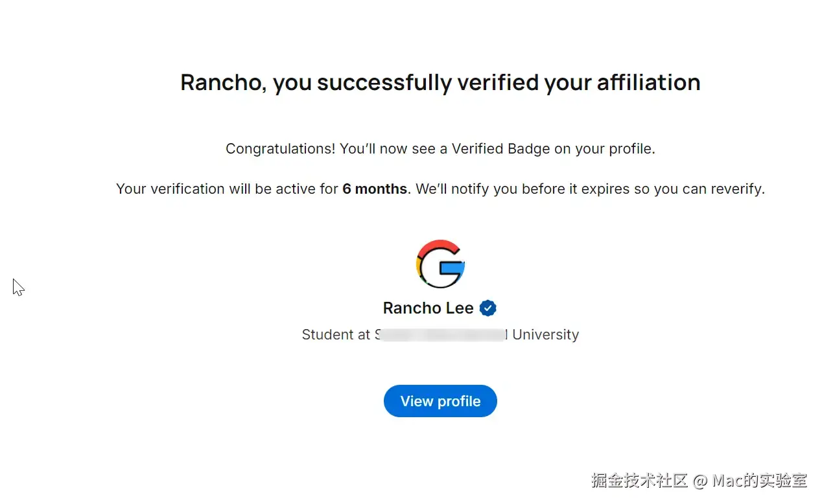Click the colorful G logo avatar
This screenshot has width=822, height=504.
pos(440,264)
